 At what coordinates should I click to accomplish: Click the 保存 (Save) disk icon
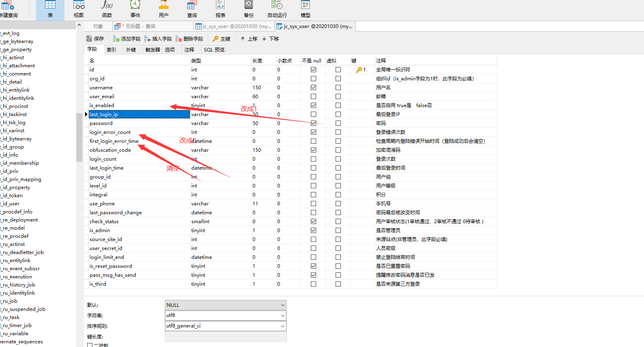pos(89,39)
